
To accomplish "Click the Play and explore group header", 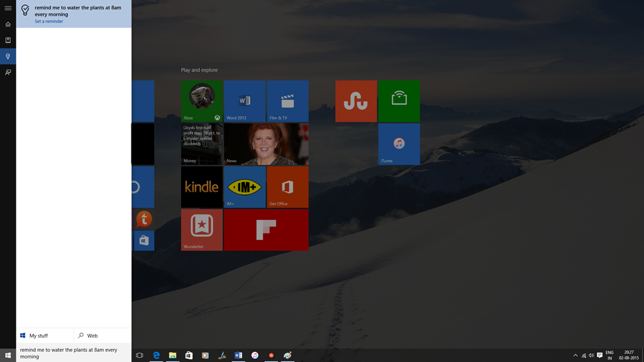I will point(199,70).
